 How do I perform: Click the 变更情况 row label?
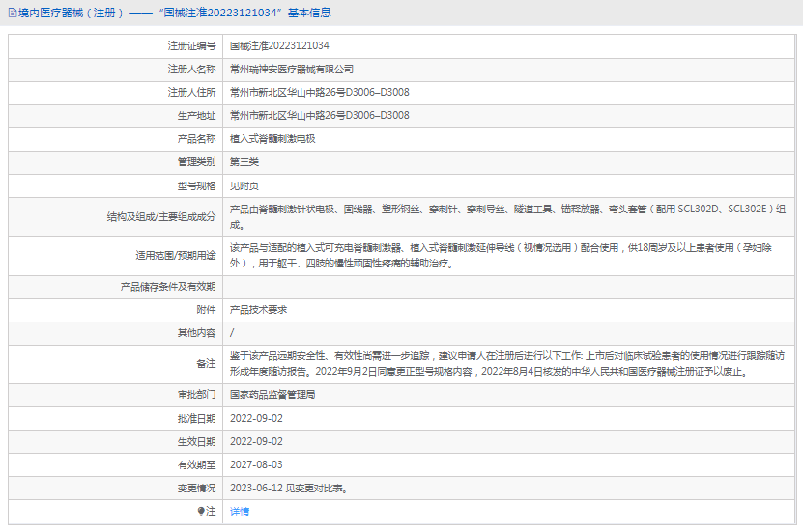(197, 488)
